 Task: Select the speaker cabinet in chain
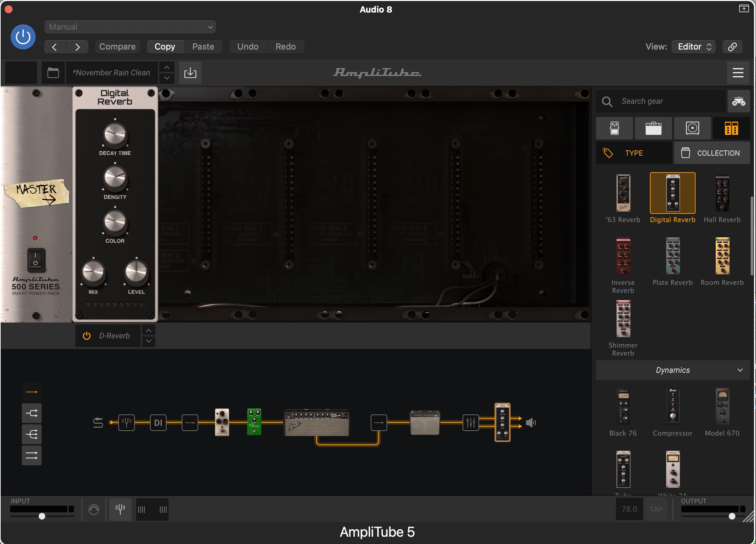coord(425,423)
